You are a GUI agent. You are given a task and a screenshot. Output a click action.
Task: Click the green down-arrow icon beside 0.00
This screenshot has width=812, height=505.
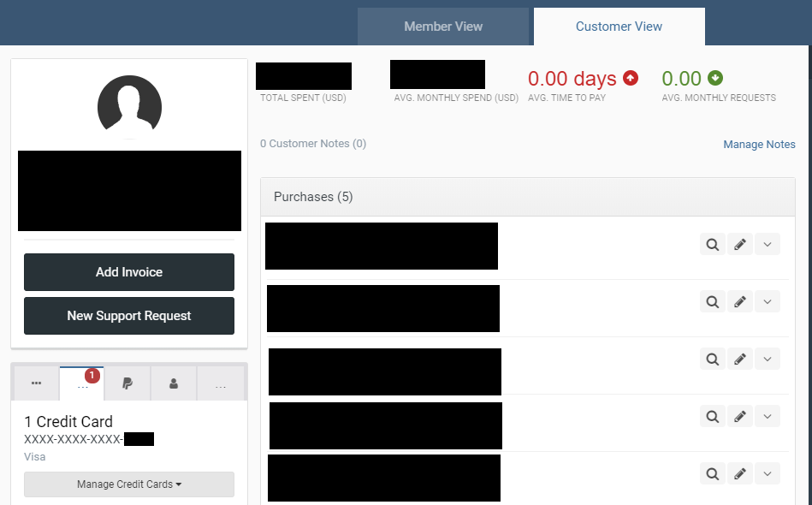pyautogui.click(x=715, y=78)
